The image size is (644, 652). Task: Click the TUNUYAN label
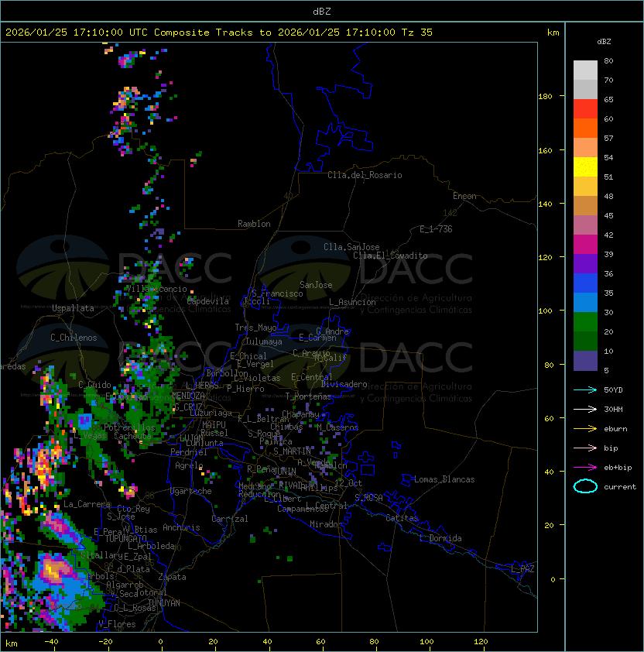[x=164, y=603]
